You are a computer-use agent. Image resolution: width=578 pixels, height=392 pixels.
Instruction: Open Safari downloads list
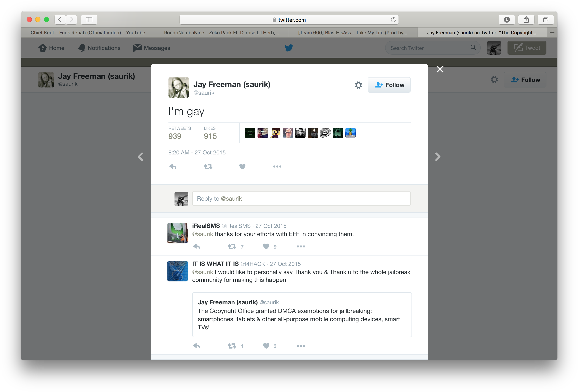[x=507, y=19]
